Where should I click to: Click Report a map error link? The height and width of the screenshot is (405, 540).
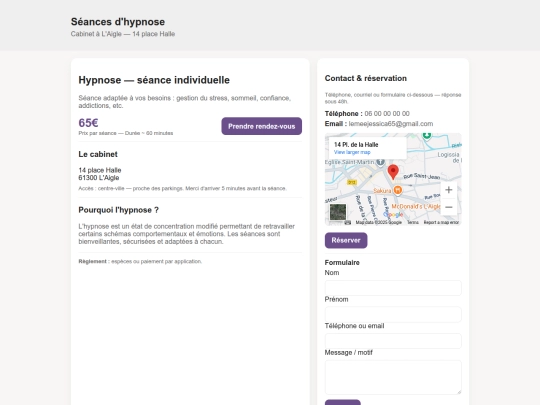[x=441, y=222]
